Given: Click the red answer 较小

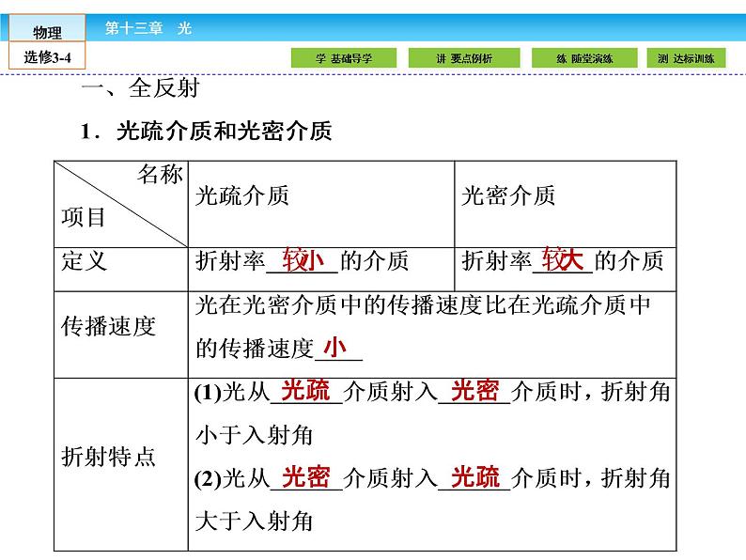Looking at the screenshot, I should [303, 259].
